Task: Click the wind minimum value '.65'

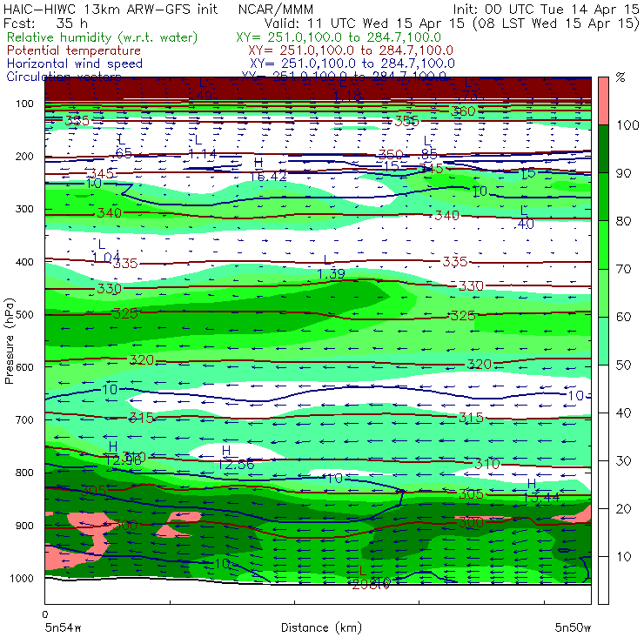Action: click(x=123, y=153)
